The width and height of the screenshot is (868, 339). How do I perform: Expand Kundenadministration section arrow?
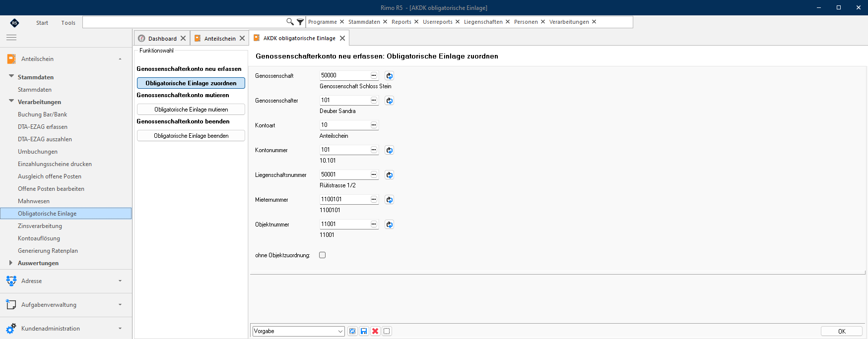coord(120,329)
